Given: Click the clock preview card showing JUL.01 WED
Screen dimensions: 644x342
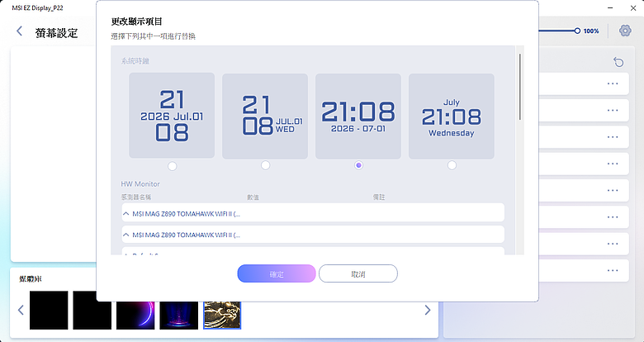Looking at the screenshot, I should pyautogui.click(x=265, y=116).
